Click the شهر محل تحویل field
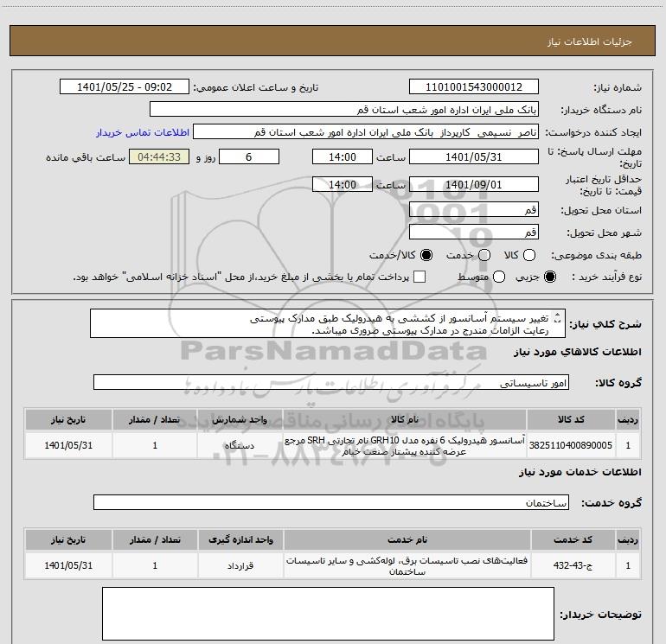Screen dimensions: 666x644 474,232
